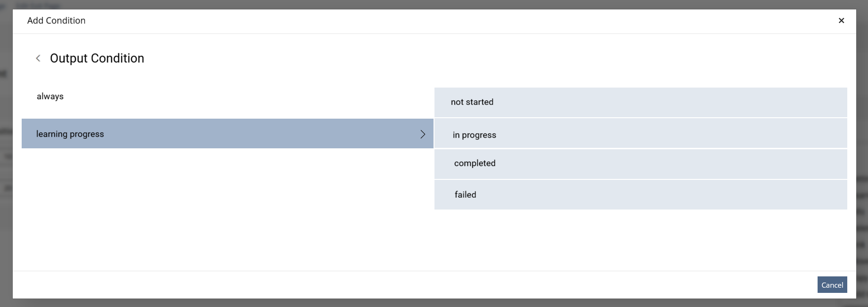Screen dimensions: 868x307
Task: Select the 'learning progress' condition row
Action: (228, 134)
